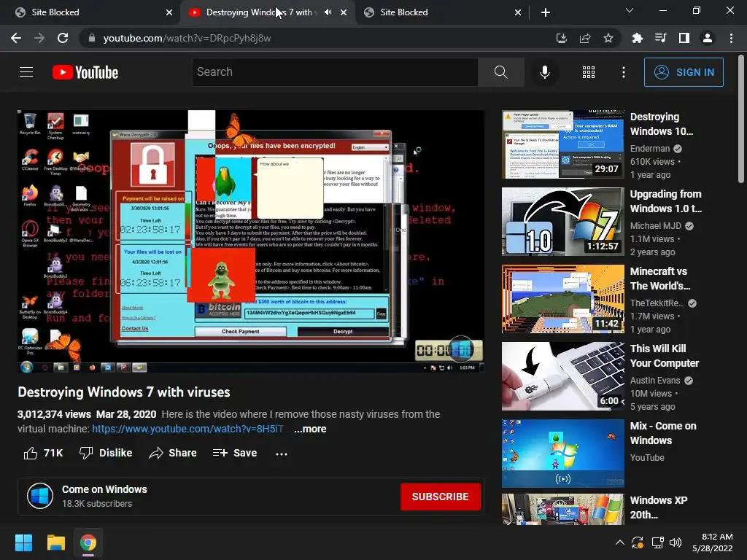Click the page vertical scrollbar
Screen dimensions: 747x560
tap(741, 119)
